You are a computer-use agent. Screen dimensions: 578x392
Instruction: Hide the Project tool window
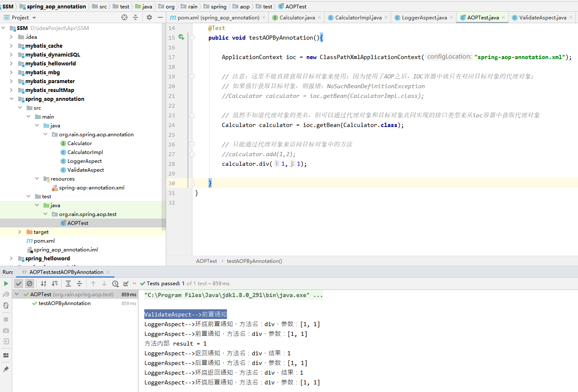pyautogui.click(x=160, y=17)
